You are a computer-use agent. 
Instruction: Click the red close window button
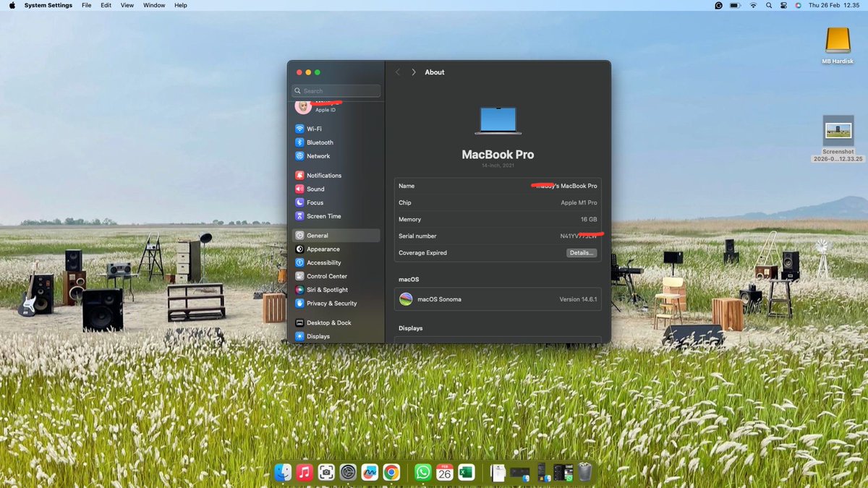[298, 72]
